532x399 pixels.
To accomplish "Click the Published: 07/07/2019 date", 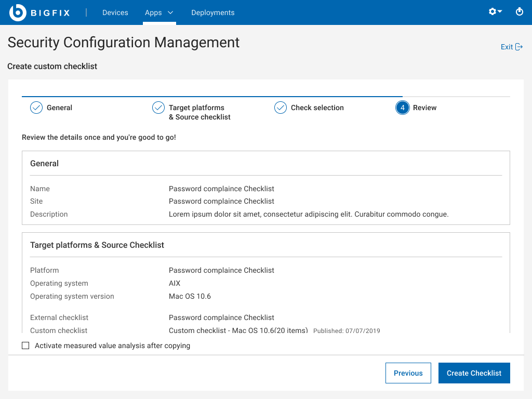I will pyautogui.click(x=347, y=331).
